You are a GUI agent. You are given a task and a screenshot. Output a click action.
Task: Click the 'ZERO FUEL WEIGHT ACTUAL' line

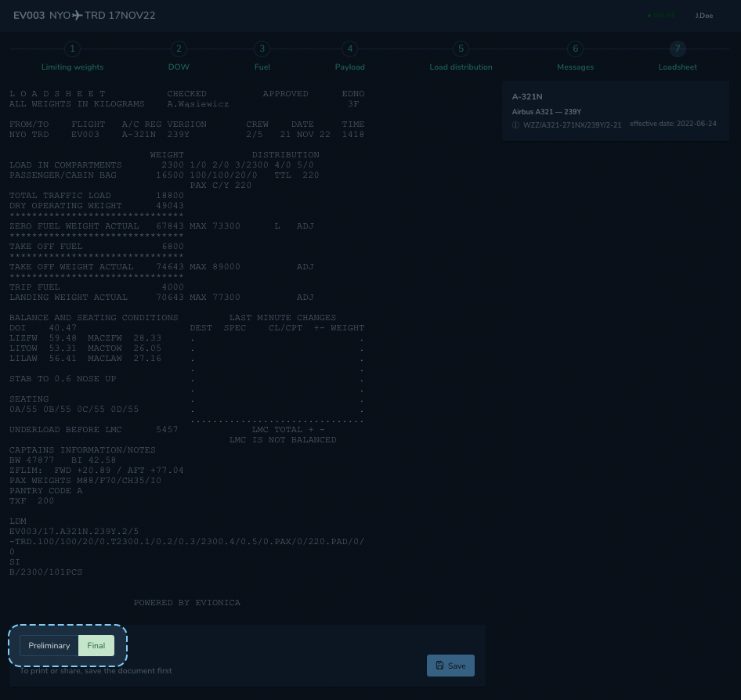161,226
